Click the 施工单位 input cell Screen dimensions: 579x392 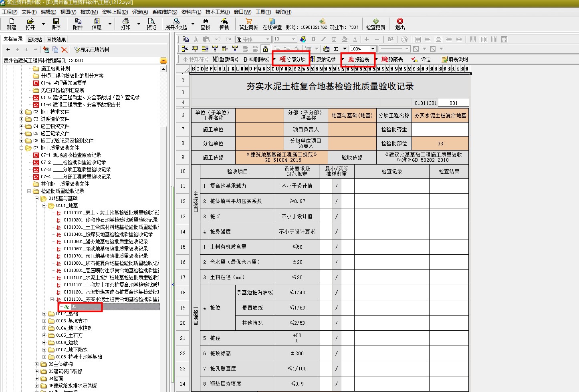[x=259, y=129]
